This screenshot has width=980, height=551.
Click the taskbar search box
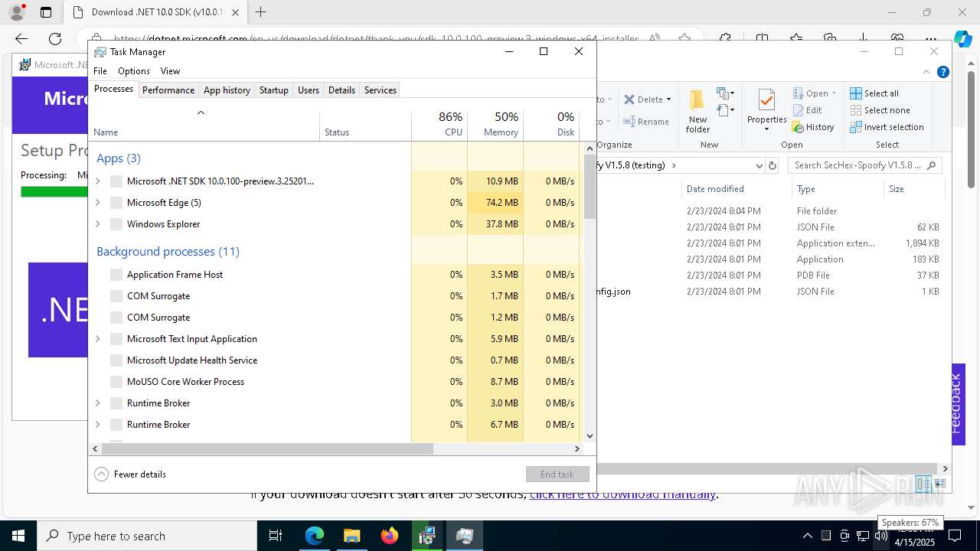[147, 536]
